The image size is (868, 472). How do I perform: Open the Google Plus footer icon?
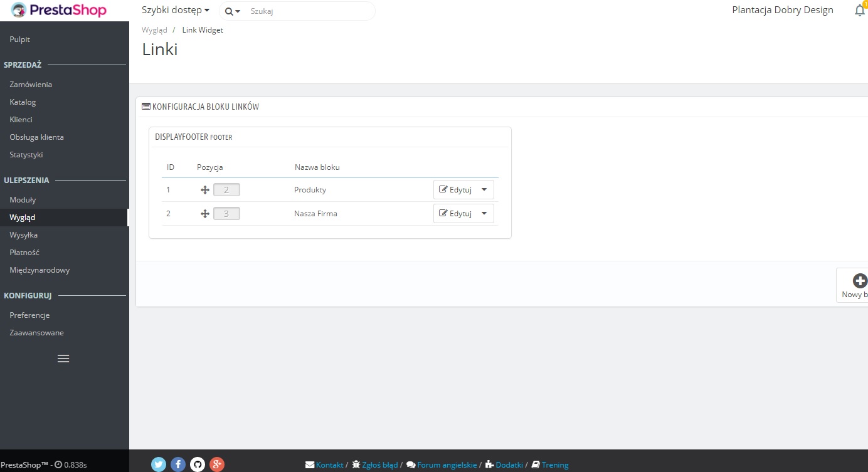pos(217,464)
